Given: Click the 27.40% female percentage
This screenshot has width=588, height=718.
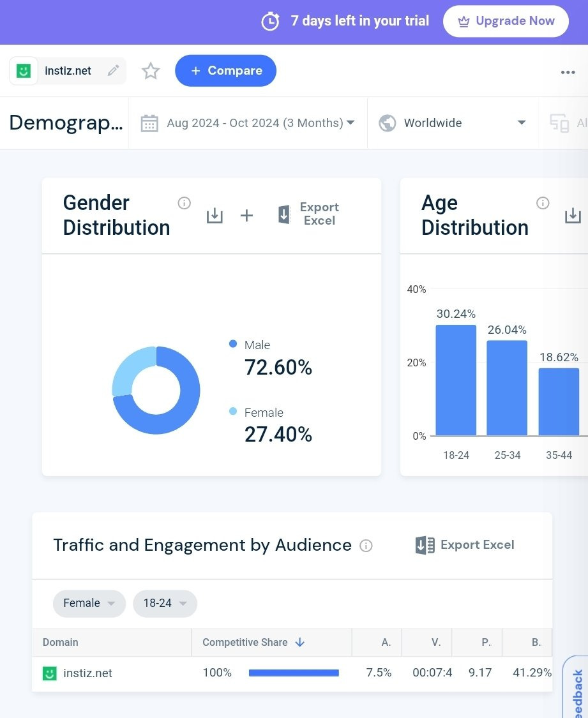Looking at the screenshot, I should click(x=278, y=435).
